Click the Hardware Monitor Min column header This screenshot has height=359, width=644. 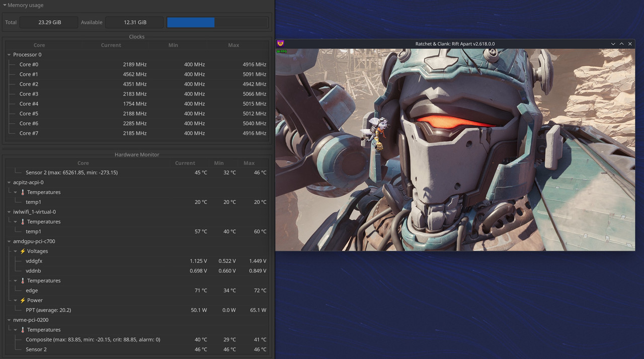click(219, 163)
